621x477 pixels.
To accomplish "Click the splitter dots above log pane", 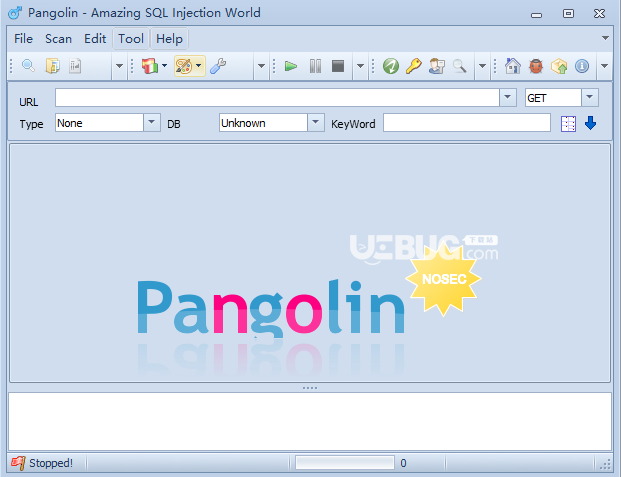I will point(310,388).
